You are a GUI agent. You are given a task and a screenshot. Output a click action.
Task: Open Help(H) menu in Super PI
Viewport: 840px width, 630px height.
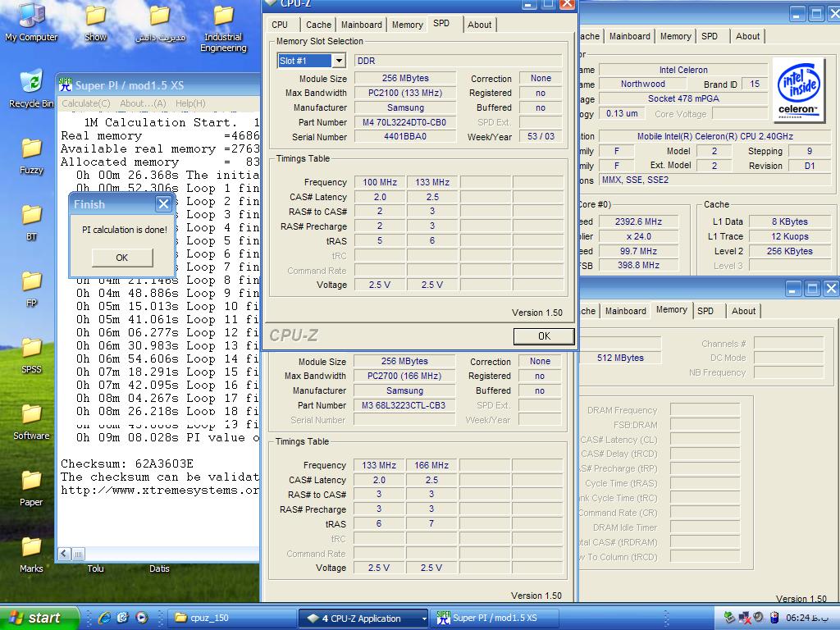(x=190, y=103)
